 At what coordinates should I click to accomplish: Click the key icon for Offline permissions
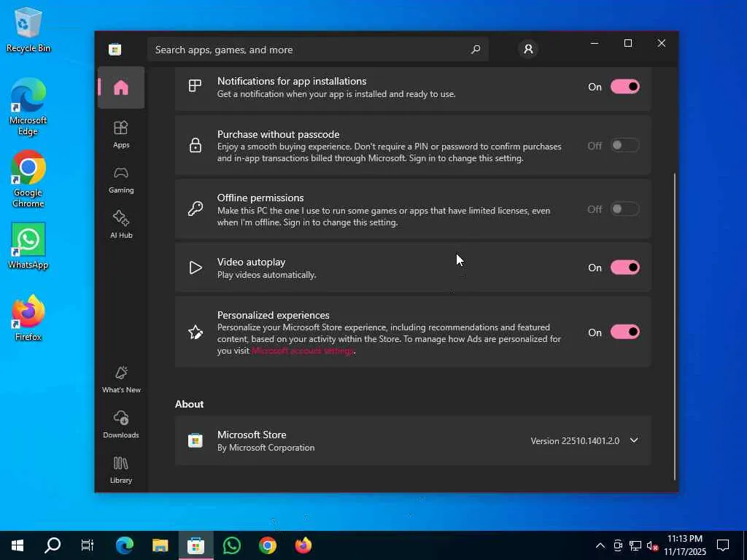(x=195, y=209)
